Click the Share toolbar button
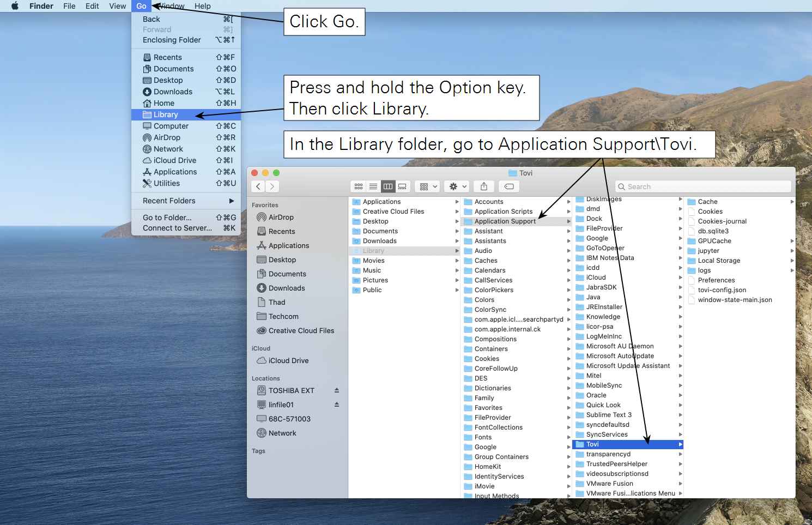Screen dimensions: 812x525 coord(484,186)
